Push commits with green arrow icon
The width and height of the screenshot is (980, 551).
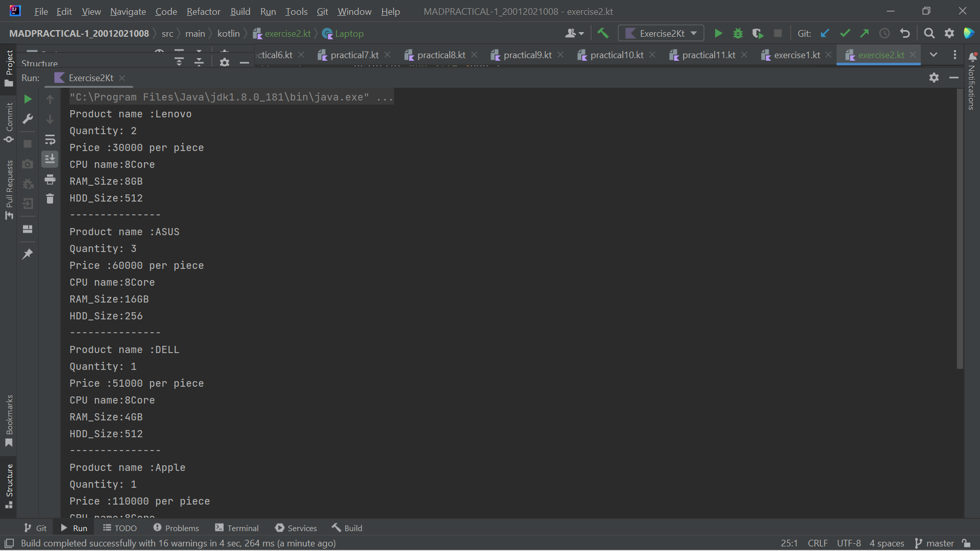[864, 34]
